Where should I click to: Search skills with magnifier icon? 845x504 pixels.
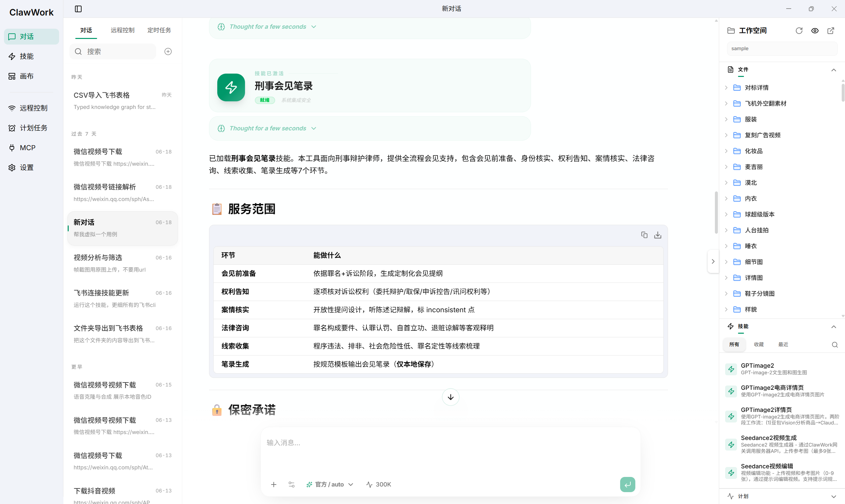pos(834,345)
